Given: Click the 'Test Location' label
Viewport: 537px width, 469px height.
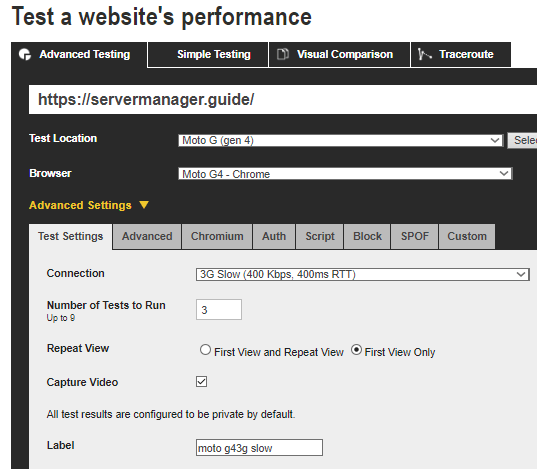Looking at the screenshot, I should (63, 138).
